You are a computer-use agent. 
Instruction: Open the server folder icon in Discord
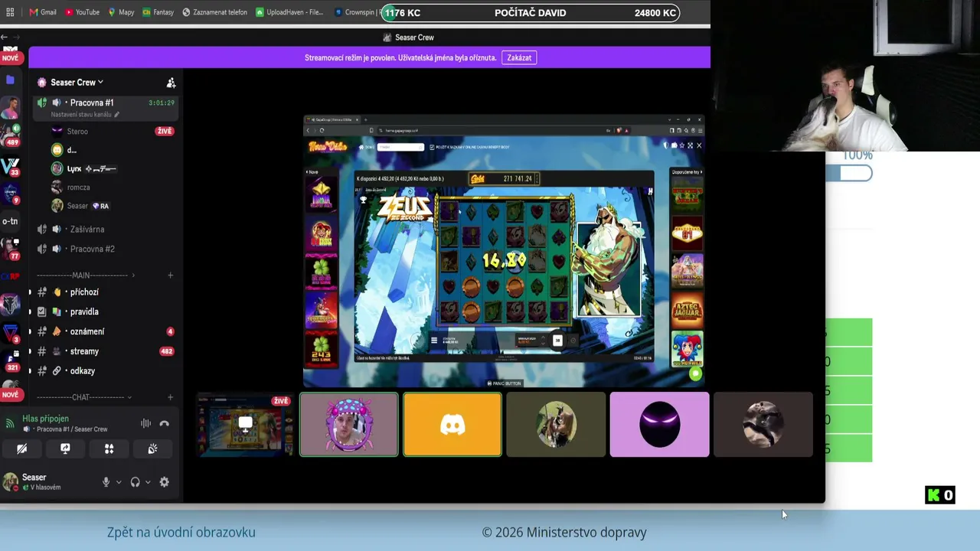pos(10,80)
